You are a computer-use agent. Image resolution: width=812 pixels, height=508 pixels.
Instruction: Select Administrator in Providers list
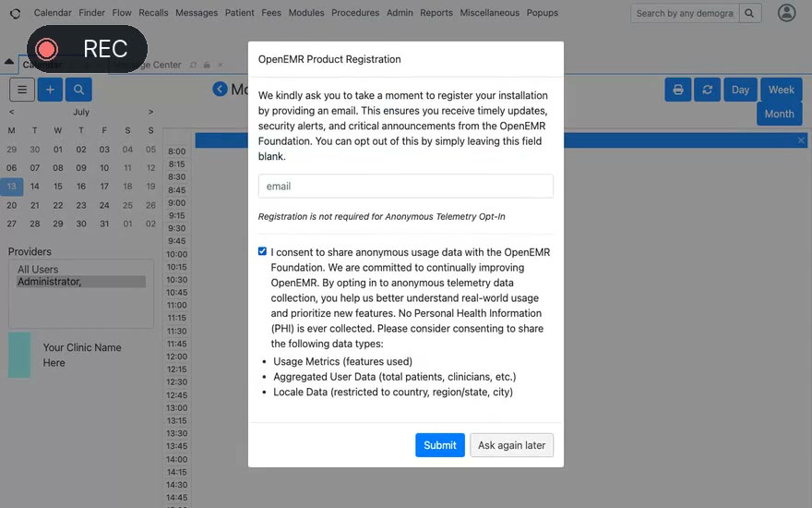coord(81,282)
